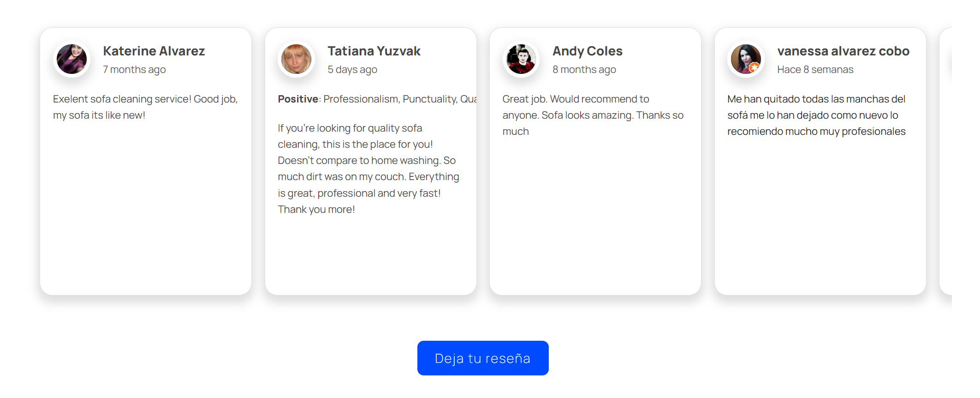Click Andy Coles' profile avatar

coord(521,59)
